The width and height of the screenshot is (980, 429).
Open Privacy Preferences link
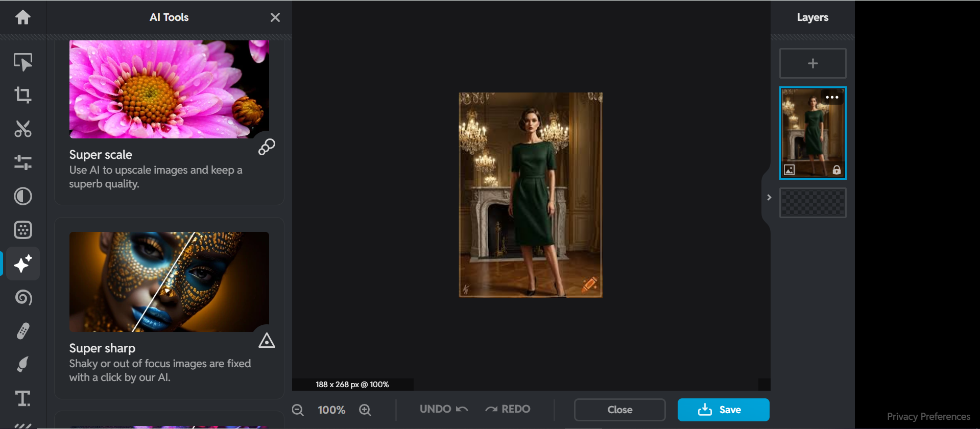tap(928, 417)
